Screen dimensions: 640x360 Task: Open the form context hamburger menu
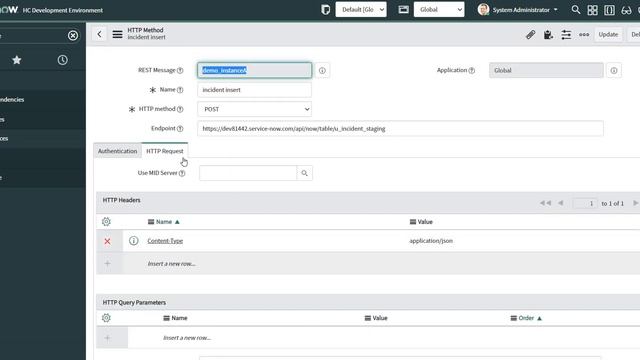117,34
